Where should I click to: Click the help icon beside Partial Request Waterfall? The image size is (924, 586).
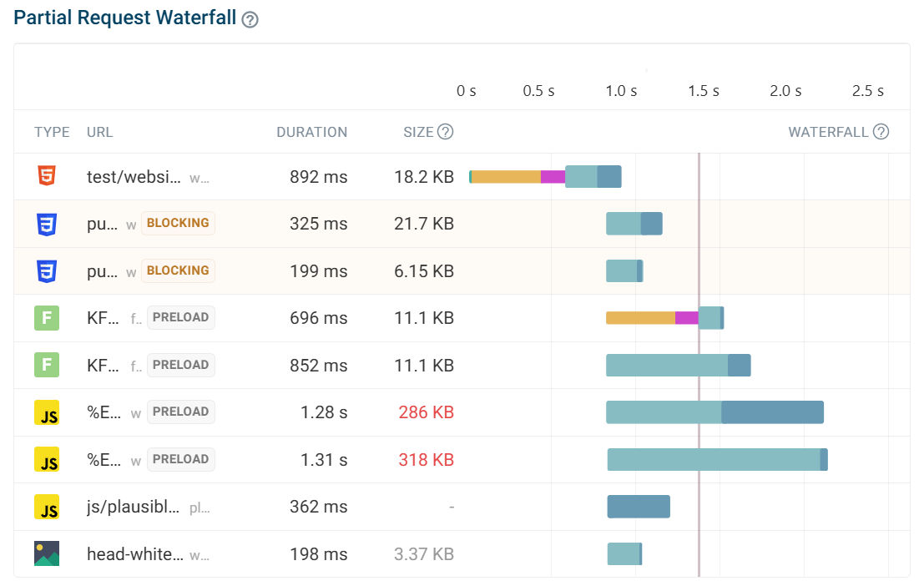[x=250, y=20]
